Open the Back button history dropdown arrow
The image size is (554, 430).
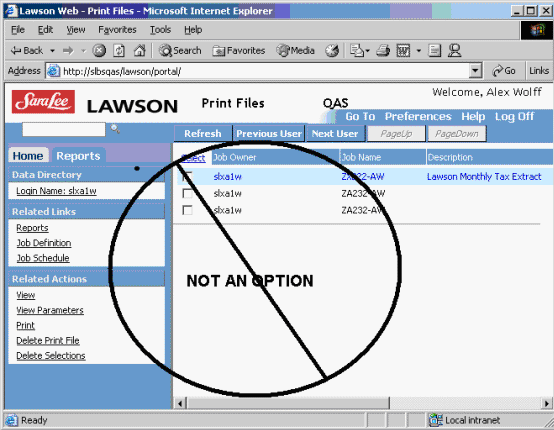[52, 51]
